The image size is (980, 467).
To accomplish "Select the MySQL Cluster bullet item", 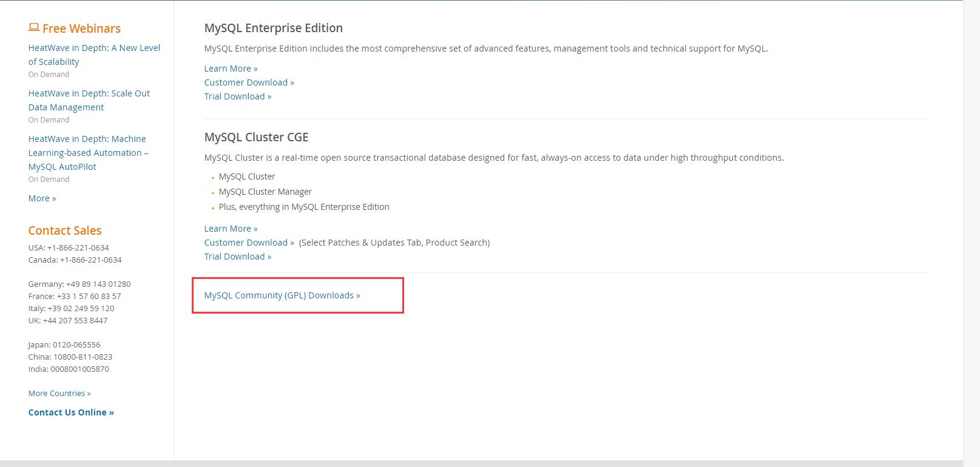I will pos(247,176).
